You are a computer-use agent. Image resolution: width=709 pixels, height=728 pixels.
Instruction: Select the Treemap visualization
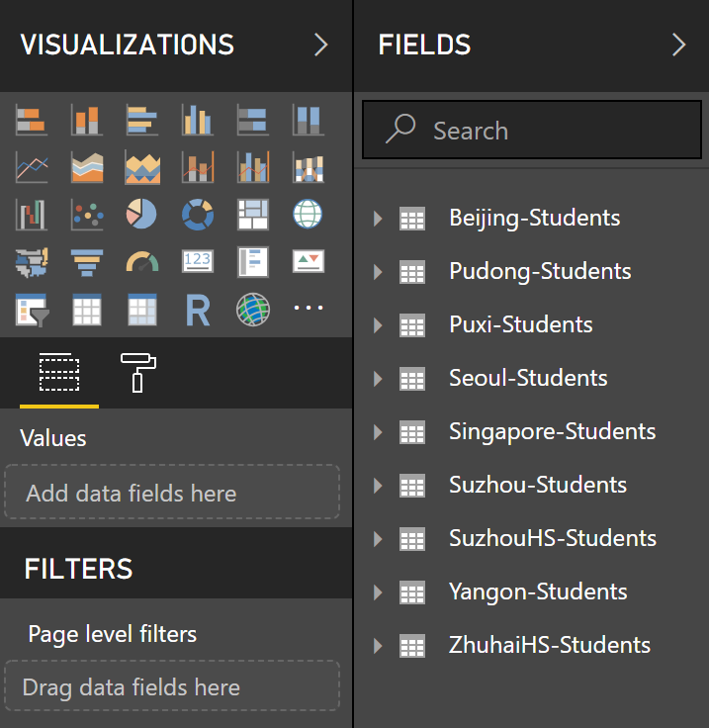(x=252, y=214)
